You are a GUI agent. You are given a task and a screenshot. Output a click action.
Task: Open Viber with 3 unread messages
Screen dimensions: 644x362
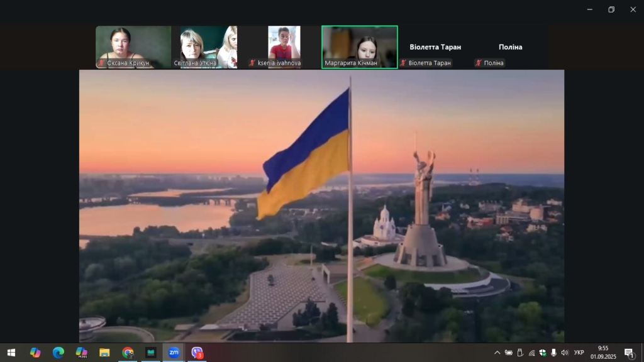[197, 353]
